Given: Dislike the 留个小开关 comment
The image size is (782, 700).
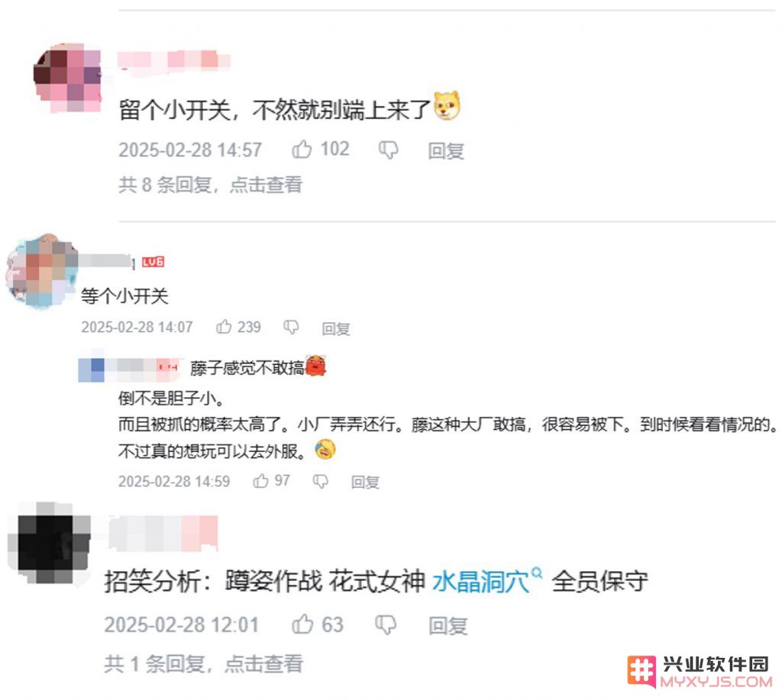Looking at the screenshot, I should (389, 150).
